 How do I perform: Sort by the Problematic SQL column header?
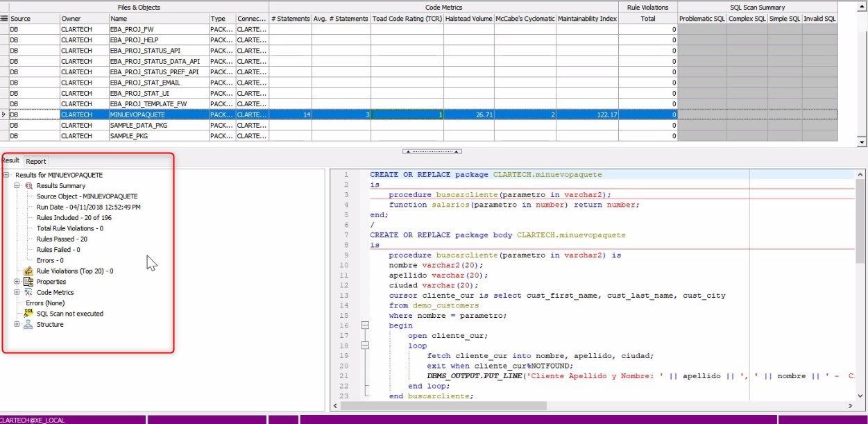(x=702, y=19)
